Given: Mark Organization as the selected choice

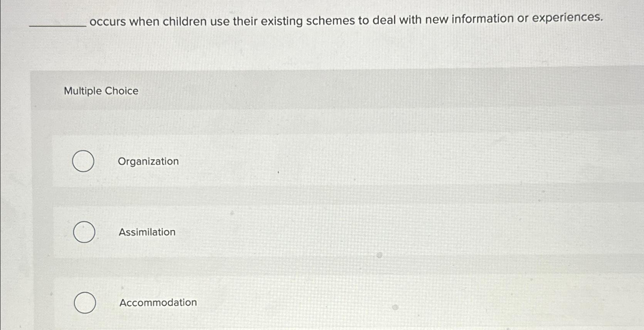Looking at the screenshot, I should [x=82, y=161].
